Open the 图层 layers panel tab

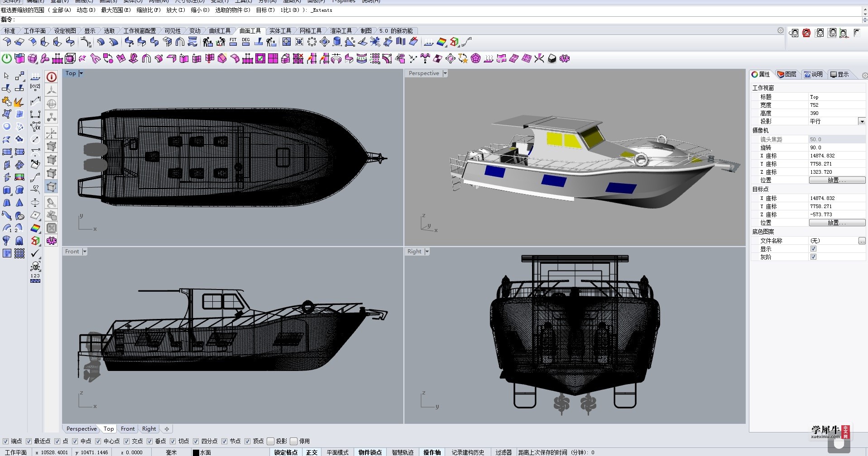(787, 74)
